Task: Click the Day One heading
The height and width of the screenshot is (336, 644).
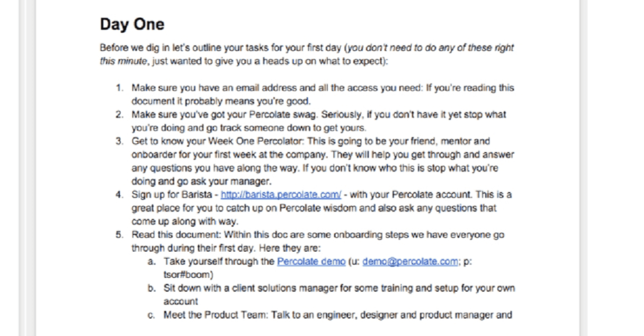Action: [x=132, y=24]
